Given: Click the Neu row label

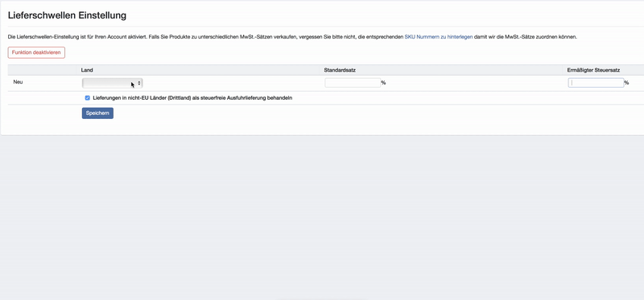Looking at the screenshot, I should [18, 82].
